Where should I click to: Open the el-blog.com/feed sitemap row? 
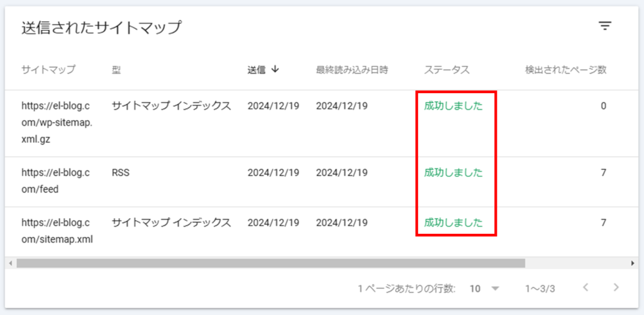[321, 182]
